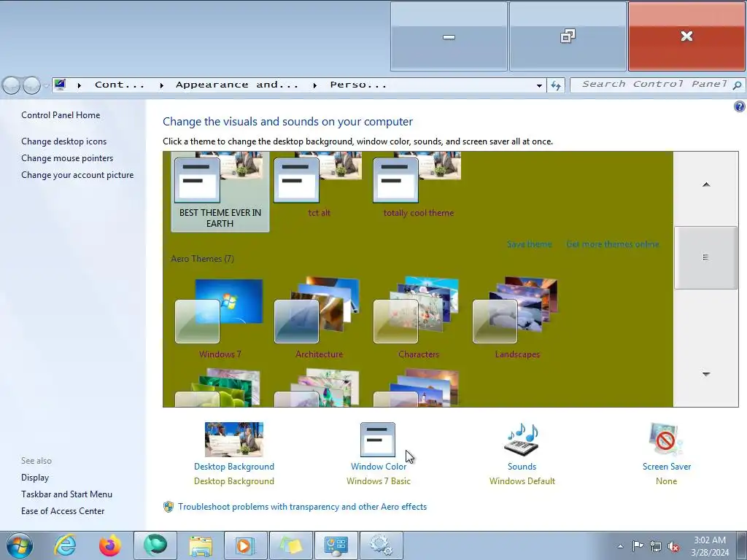747x560 pixels.
Task: Select the BEST THEME EVER IN EARTH theme
Action: [220, 192]
